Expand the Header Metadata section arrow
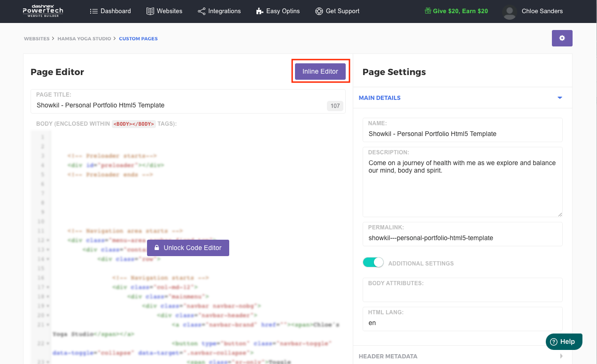The width and height of the screenshot is (597, 364). coord(561,356)
